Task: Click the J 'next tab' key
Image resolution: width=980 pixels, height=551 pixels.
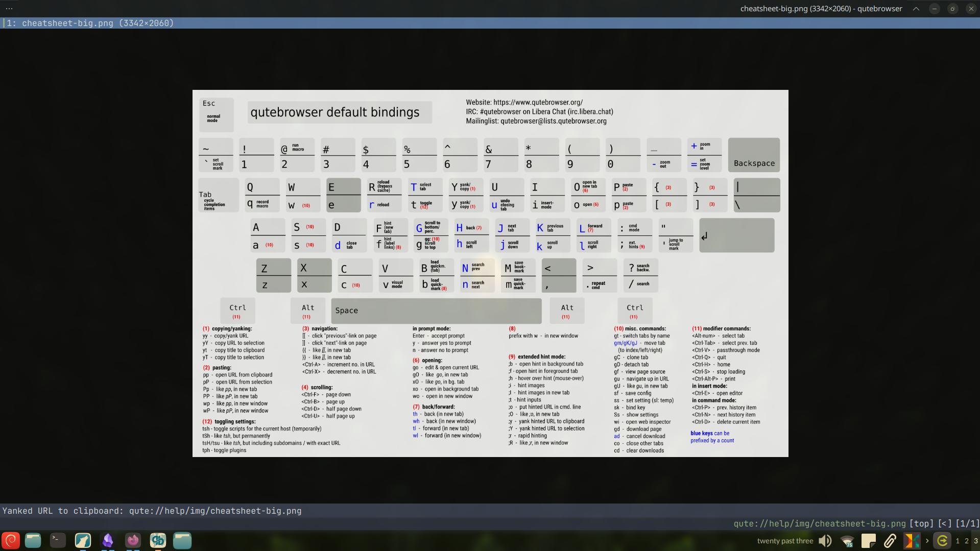Action: coord(512,227)
